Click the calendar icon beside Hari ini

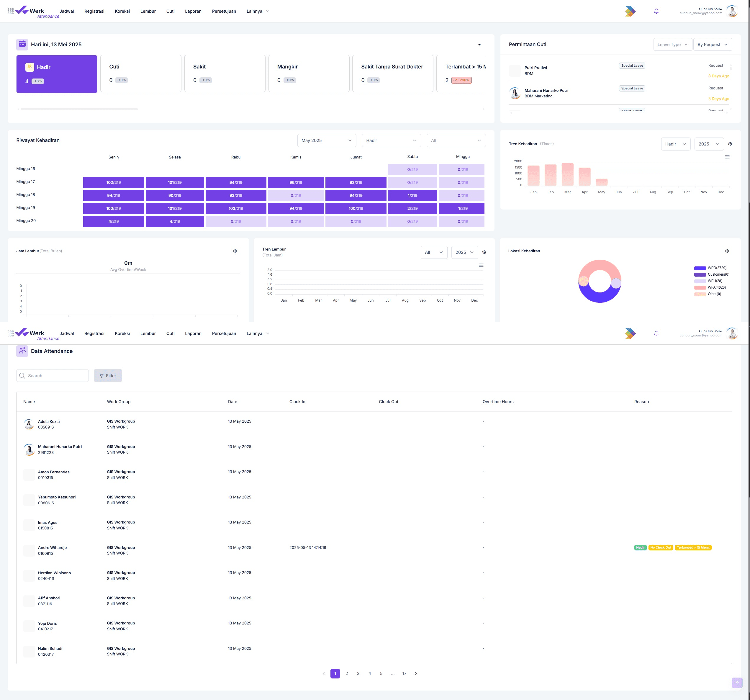[x=22, y=44]
